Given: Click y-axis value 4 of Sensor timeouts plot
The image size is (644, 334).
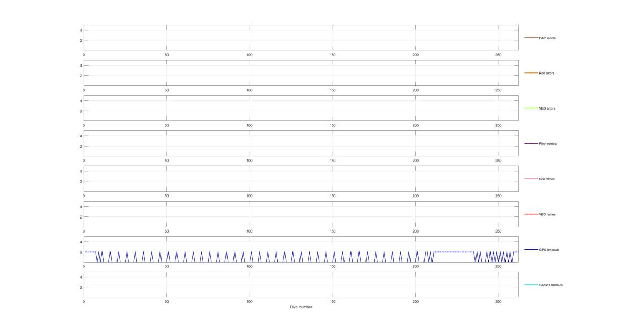Looking at the screenshot, I should tap(80, 277).
